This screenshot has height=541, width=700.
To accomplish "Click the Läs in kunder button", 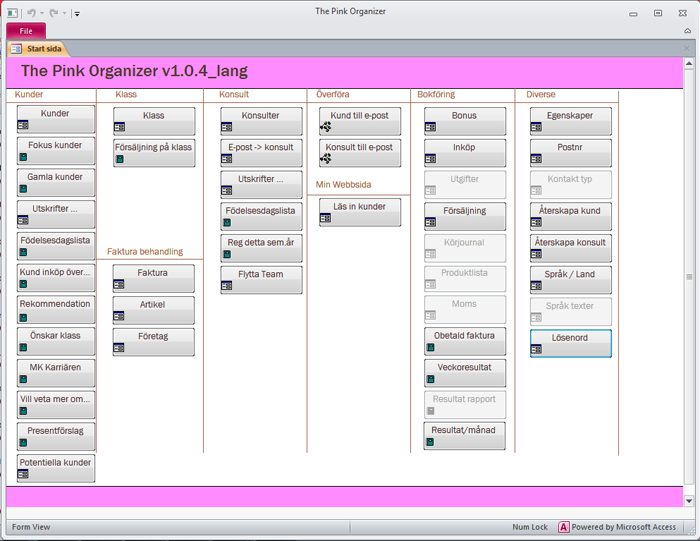I will [x=360, y=212].
